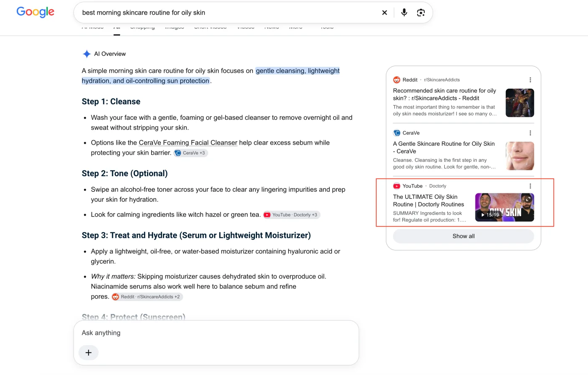This screenshot has height=375, width=588.
Task: Click the YouTube logo icon in sources
Action: pos(396,186)
